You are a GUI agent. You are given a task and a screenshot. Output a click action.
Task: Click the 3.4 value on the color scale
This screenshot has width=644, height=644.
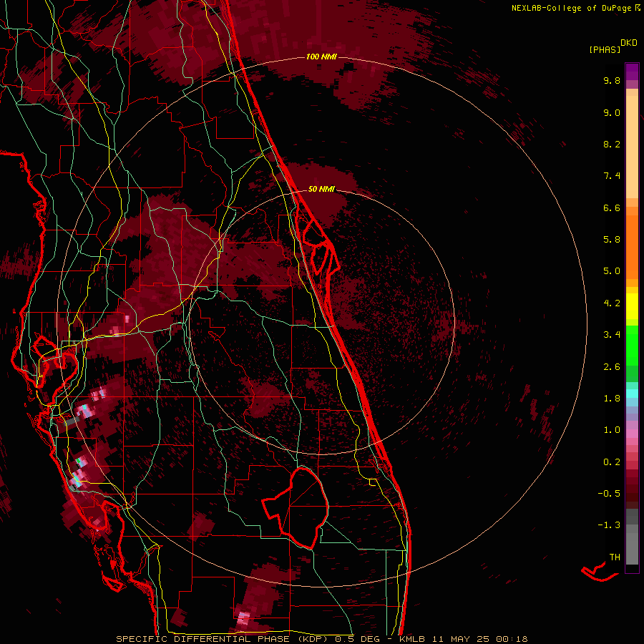pos(612,335)
